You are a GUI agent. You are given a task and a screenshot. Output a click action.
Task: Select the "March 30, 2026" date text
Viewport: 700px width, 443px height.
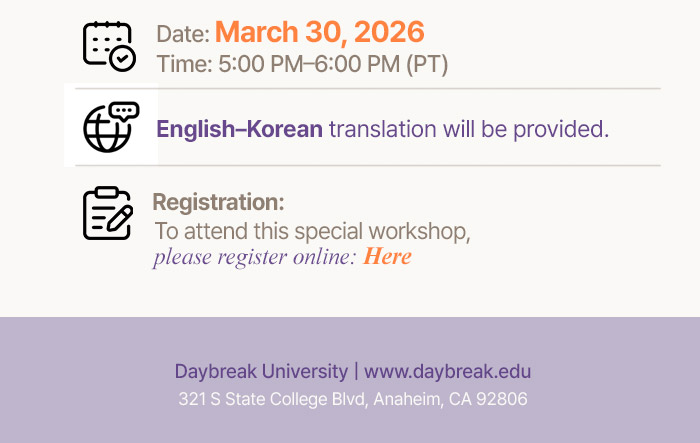[319, 33]
